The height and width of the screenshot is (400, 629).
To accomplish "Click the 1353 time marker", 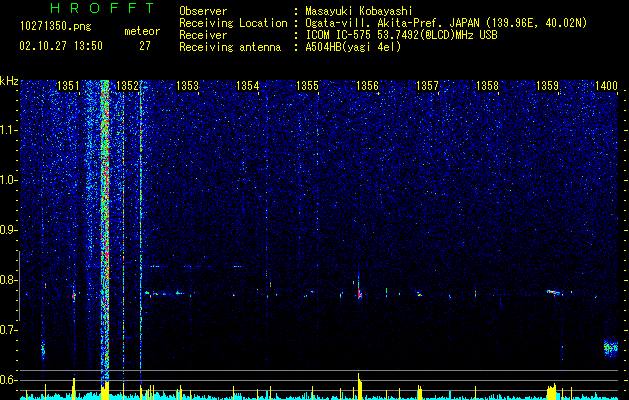I will [x=187, y=86].
